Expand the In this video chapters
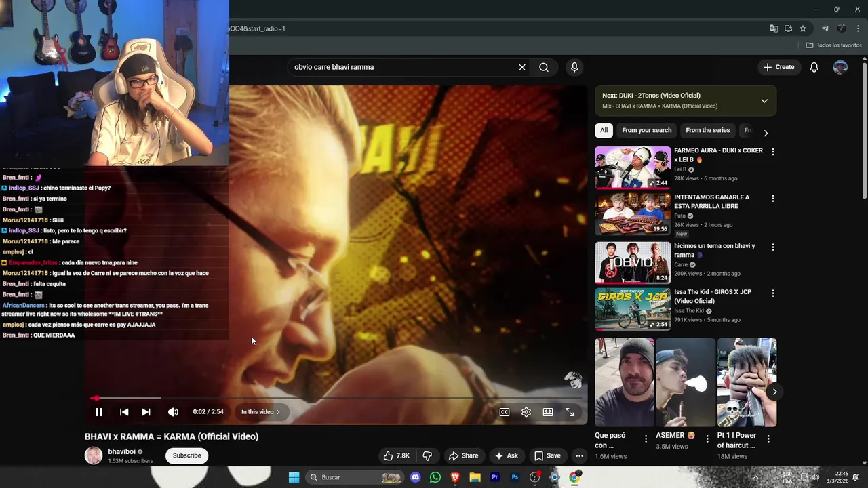The height and width of the screenshot is (488, 868). 260,412
